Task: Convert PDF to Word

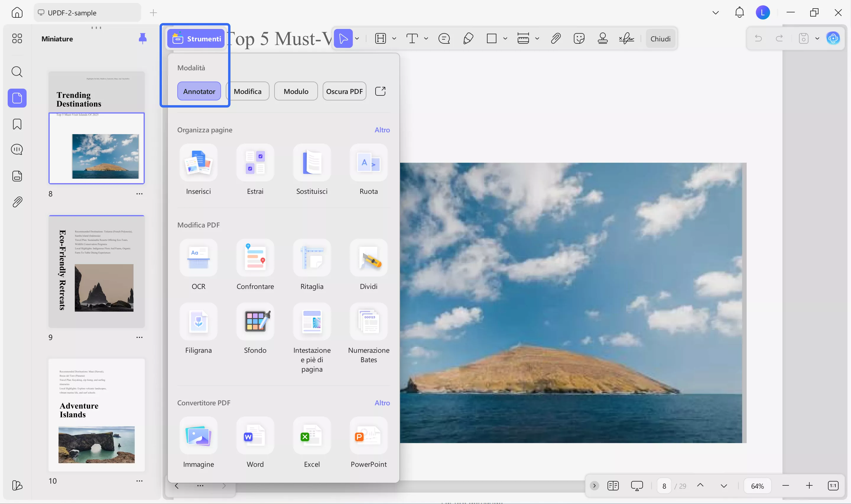Action: pyautogui.click(x=255, y=436)
